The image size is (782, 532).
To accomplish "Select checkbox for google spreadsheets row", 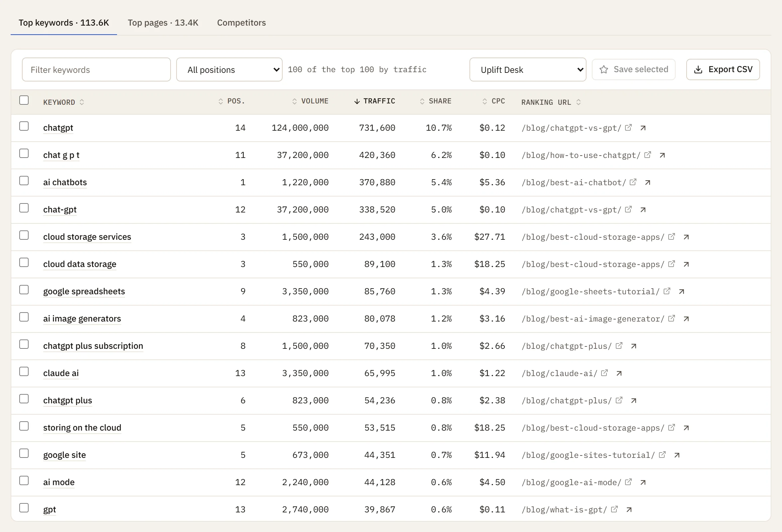I will coord(24,290).
